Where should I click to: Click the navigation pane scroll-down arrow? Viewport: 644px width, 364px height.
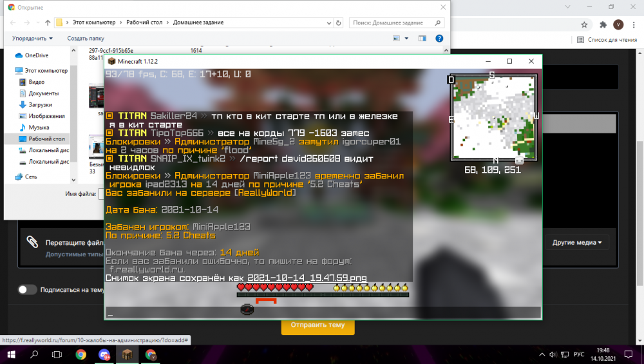(73, 180)
